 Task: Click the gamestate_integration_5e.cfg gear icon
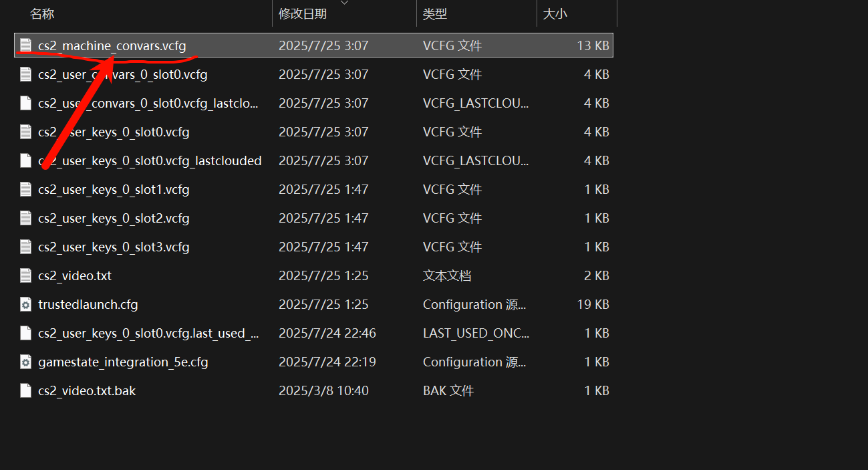[25, 362]
